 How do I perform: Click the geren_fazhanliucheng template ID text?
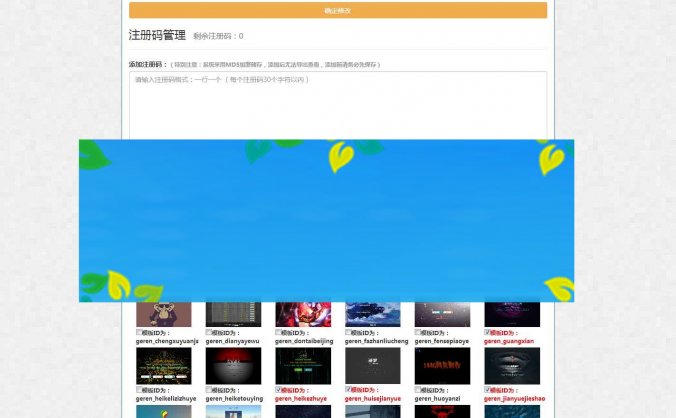click(376, 341)
